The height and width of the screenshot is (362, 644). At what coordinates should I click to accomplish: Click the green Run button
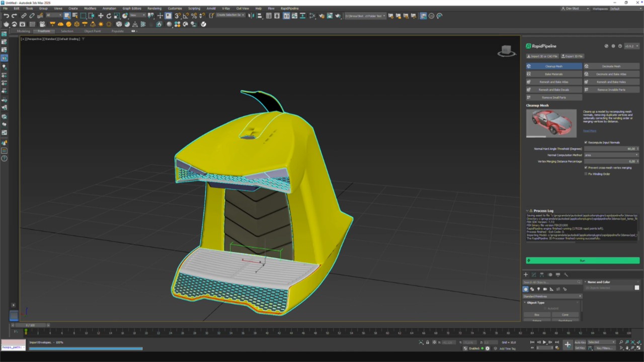[583, 260]
